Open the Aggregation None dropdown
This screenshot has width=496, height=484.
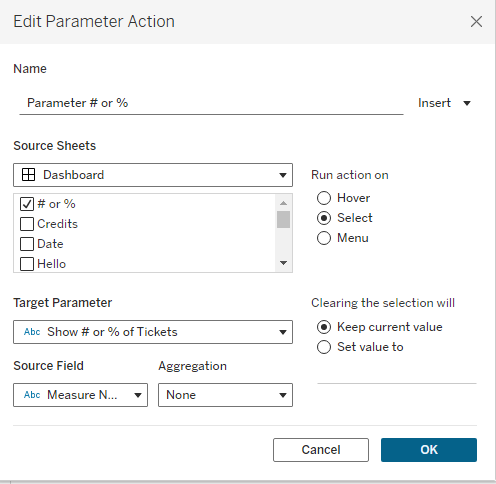(x=225, y=395)
